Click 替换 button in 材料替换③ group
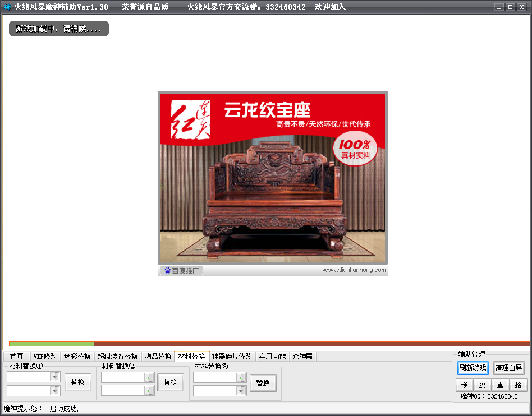Screen dimensions: 532x416 pos(263,383)
